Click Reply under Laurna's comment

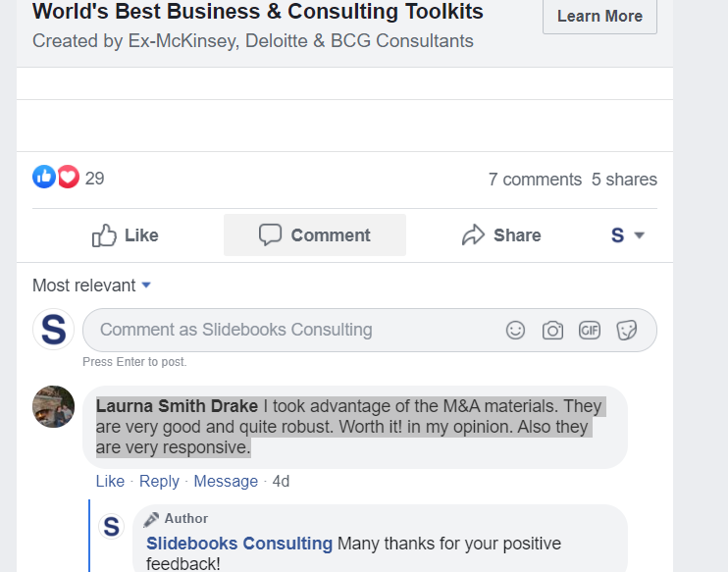[159, 481]
